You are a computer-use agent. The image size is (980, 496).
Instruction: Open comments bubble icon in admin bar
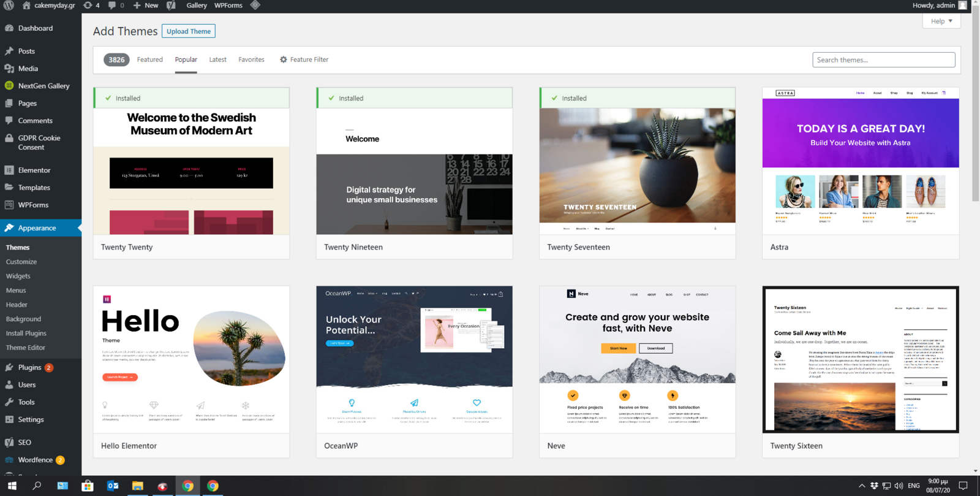click(x=116, y=6)
